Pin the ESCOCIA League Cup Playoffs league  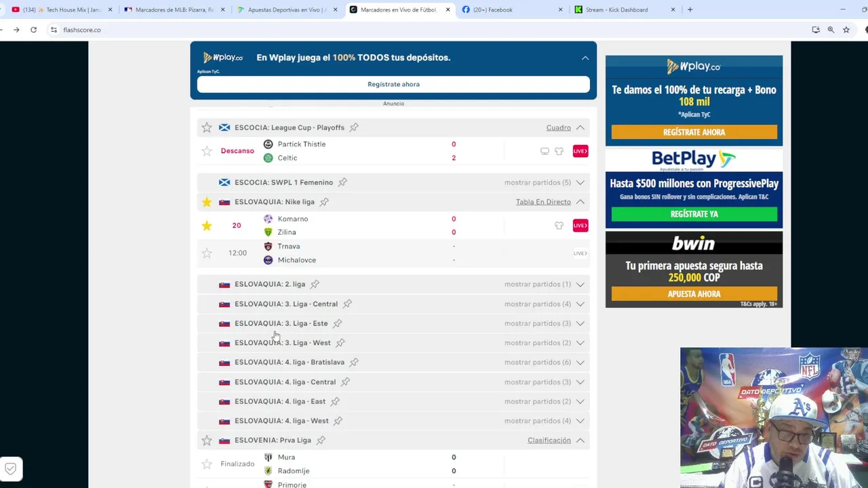pos(354,127)
